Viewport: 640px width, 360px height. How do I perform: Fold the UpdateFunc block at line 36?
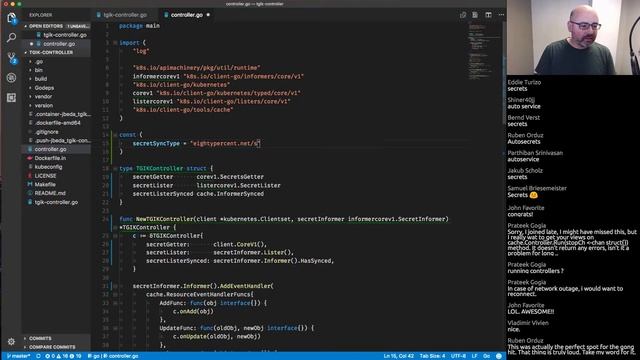[x=115, y=328]
